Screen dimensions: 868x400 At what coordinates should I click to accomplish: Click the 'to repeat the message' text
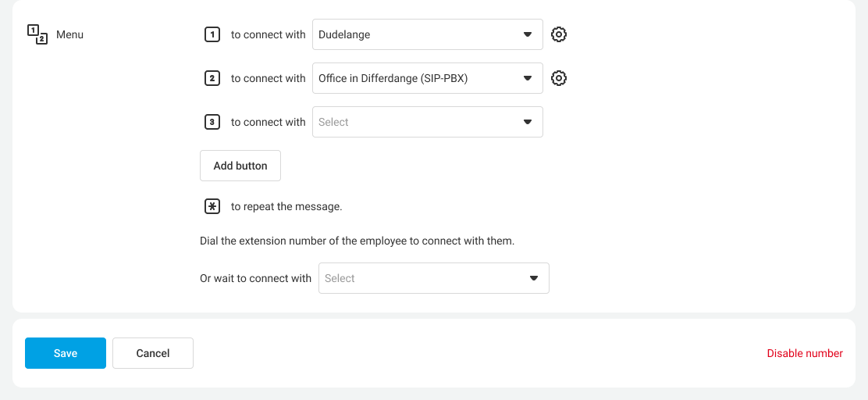pyautogui.click(x=286, y=207)
